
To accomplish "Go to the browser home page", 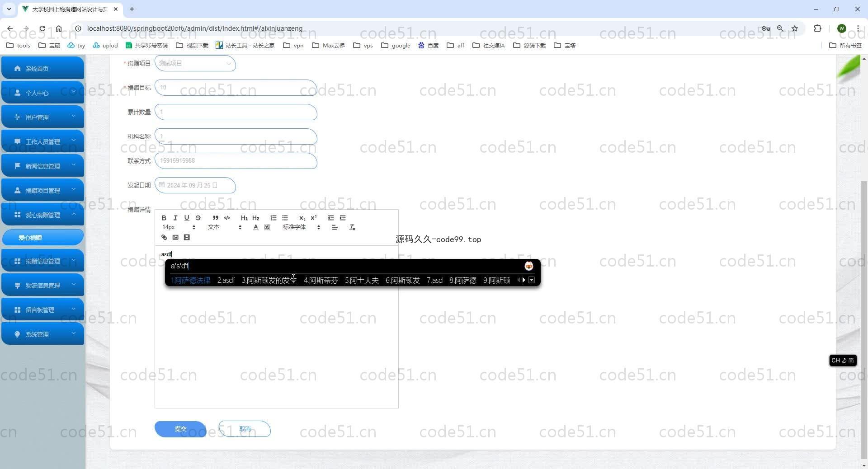I will pos(59,28).
